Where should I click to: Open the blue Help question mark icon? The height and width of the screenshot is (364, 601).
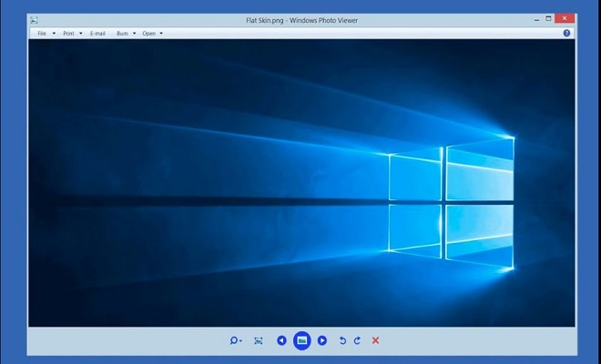566,33
